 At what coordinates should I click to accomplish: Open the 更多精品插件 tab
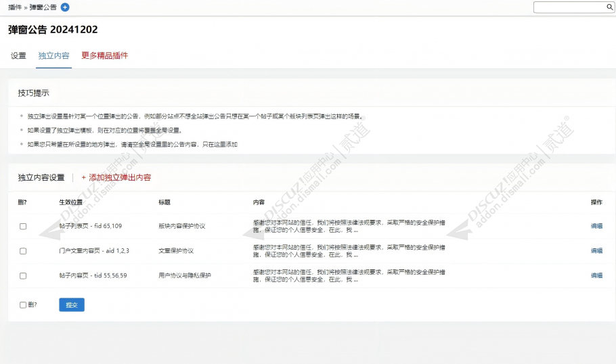coord(104,55)
